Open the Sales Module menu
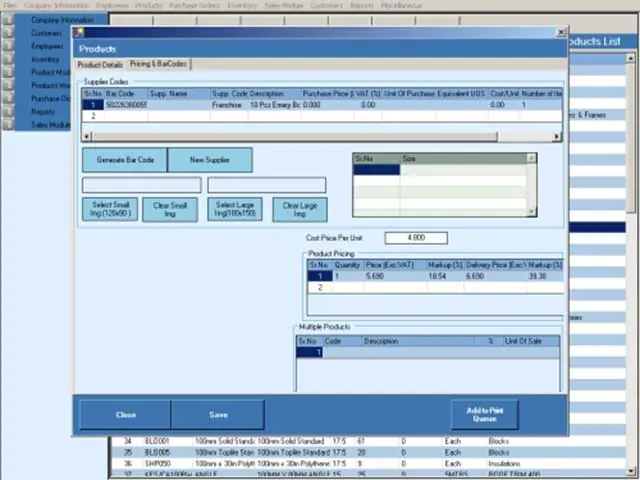Viewport: 640px width, 480px height. [x=284, y=5]
